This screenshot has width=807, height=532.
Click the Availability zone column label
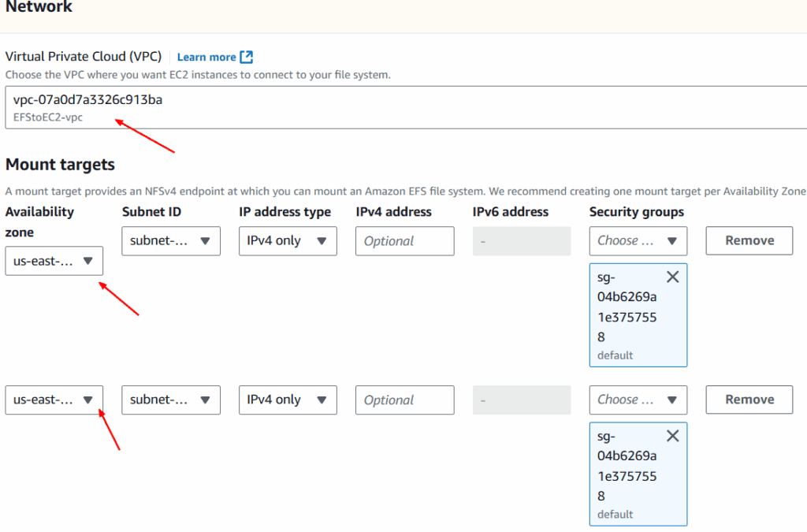click(x=39, y=221)
